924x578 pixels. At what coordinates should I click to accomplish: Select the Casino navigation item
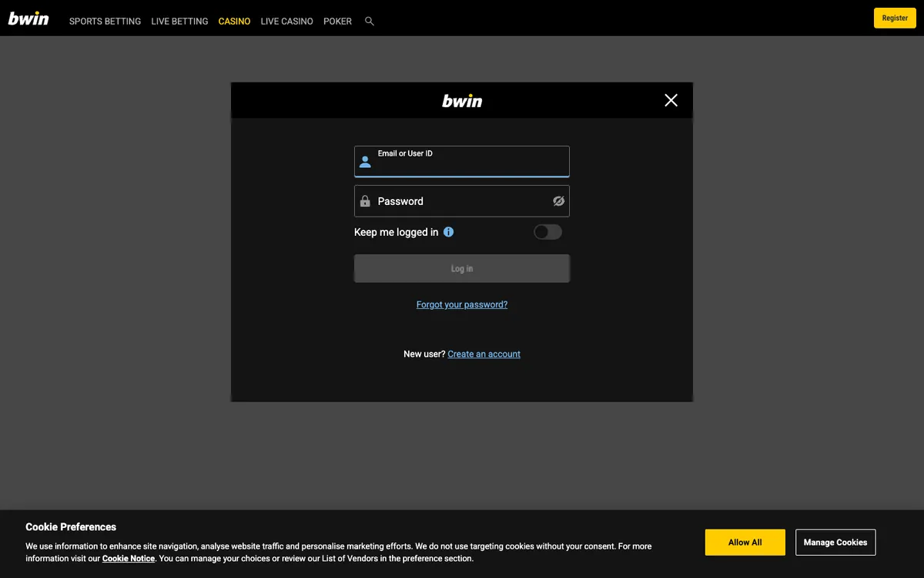coord(234,22)
